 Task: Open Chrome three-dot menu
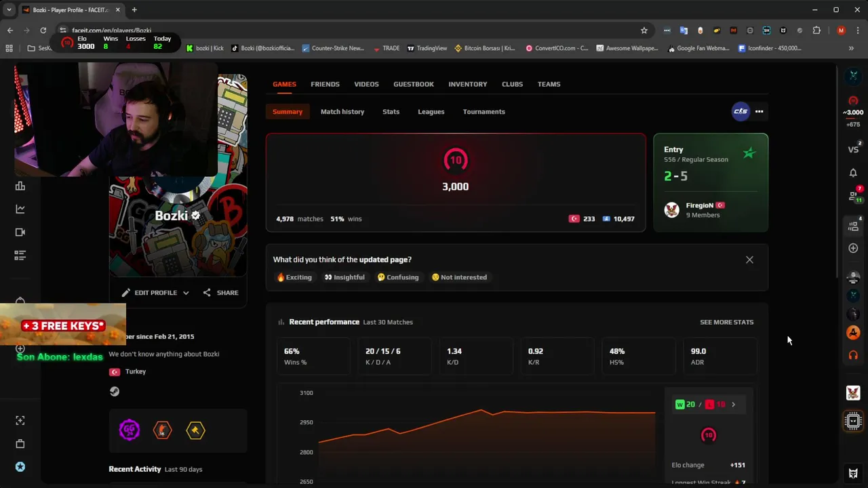click(x=857, y=30)
